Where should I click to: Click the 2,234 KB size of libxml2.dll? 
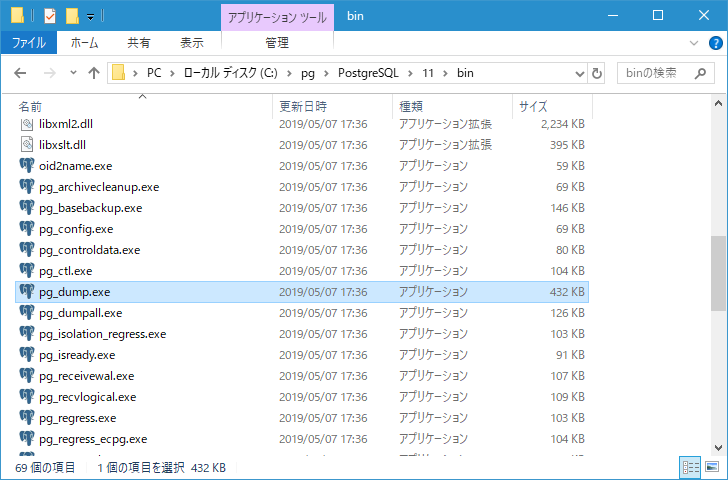(562, 124)
